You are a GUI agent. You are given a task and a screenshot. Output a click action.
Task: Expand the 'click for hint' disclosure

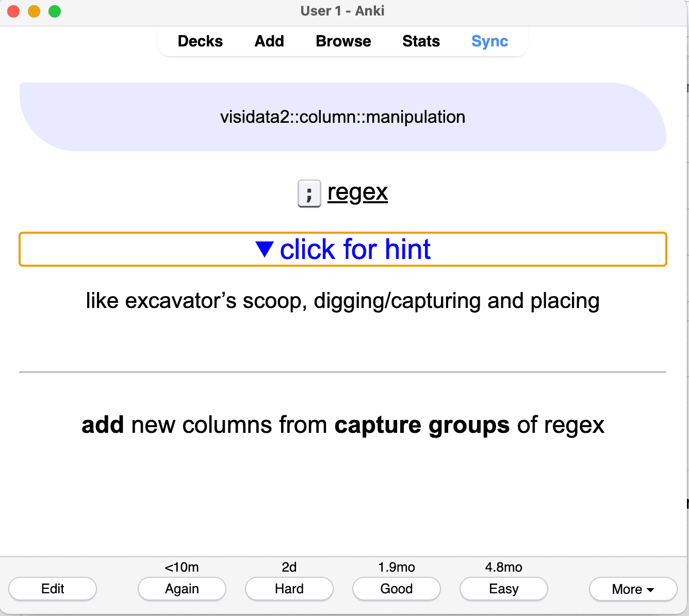[x=343, y=249]
